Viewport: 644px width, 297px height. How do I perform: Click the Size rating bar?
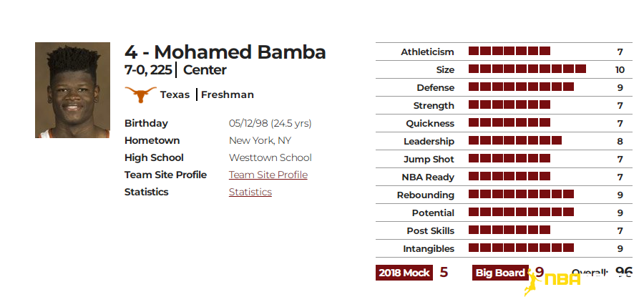coord(527,69)
